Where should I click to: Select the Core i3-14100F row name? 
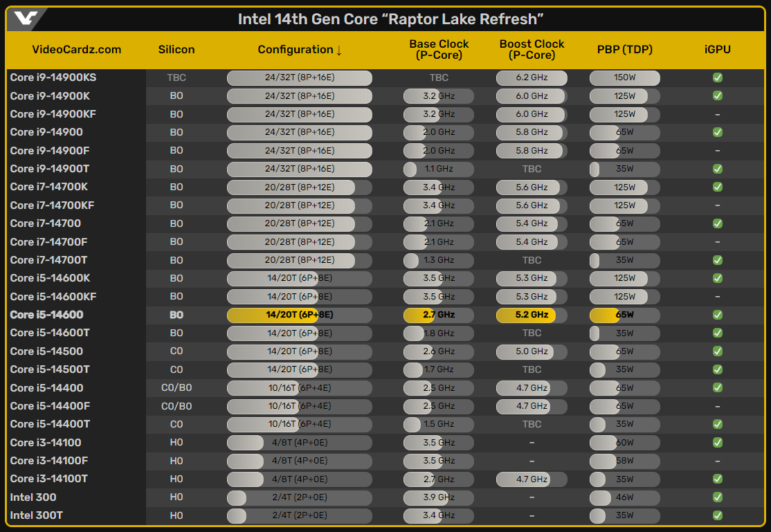click(48, 461)
